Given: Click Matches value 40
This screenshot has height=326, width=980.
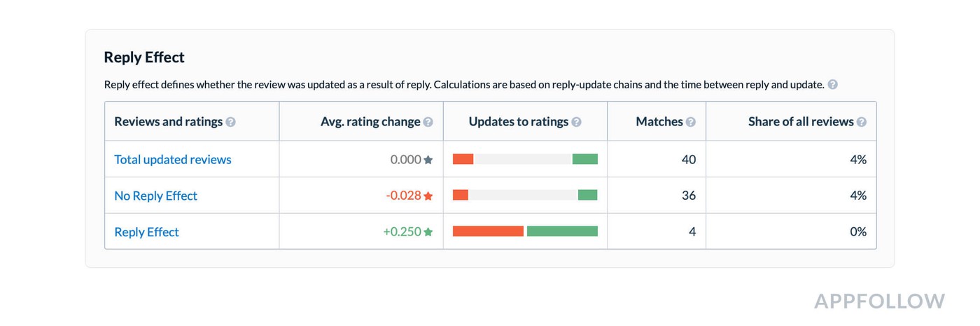Looking at the screenshot, I should tap(689, 160).
